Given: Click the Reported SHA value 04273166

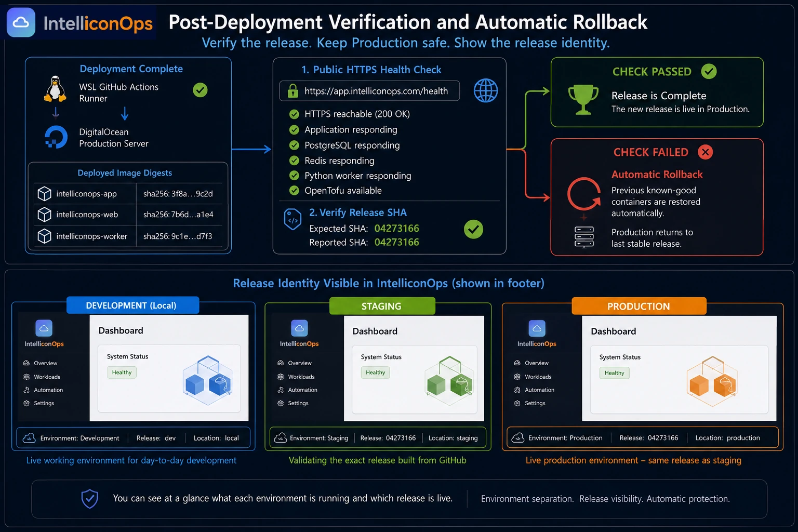Looking at the screenshot, I should (397, 242).
